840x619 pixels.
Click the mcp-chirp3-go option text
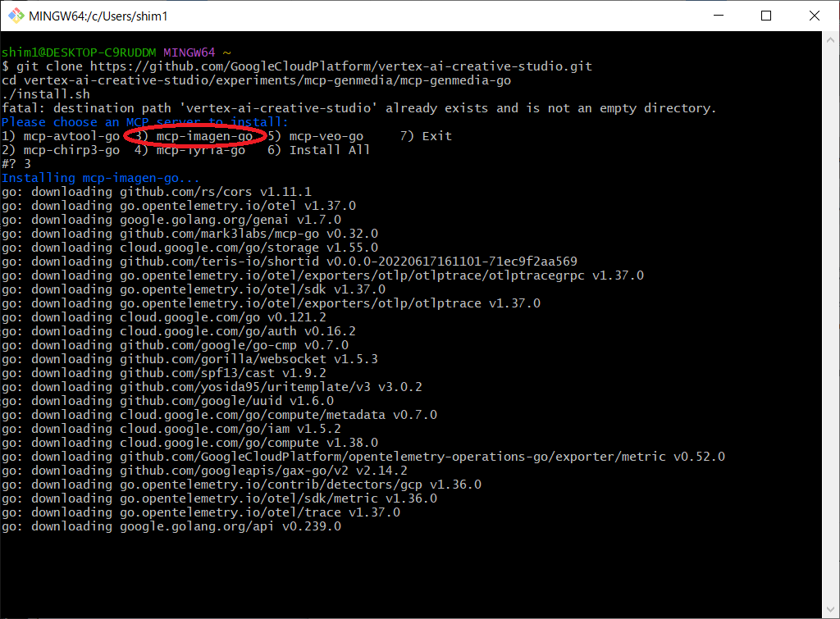click(x=71, y=150)
